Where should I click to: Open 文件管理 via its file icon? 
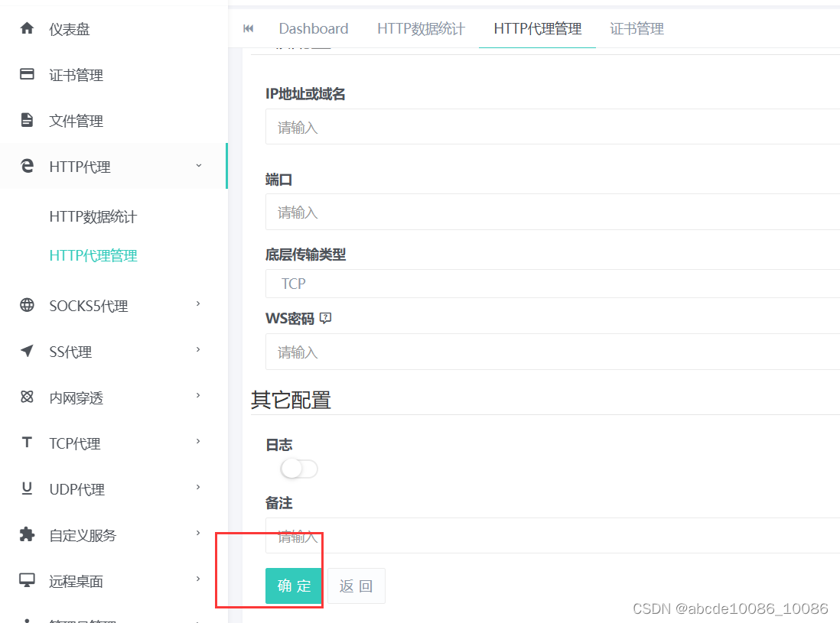coord(27,120)
